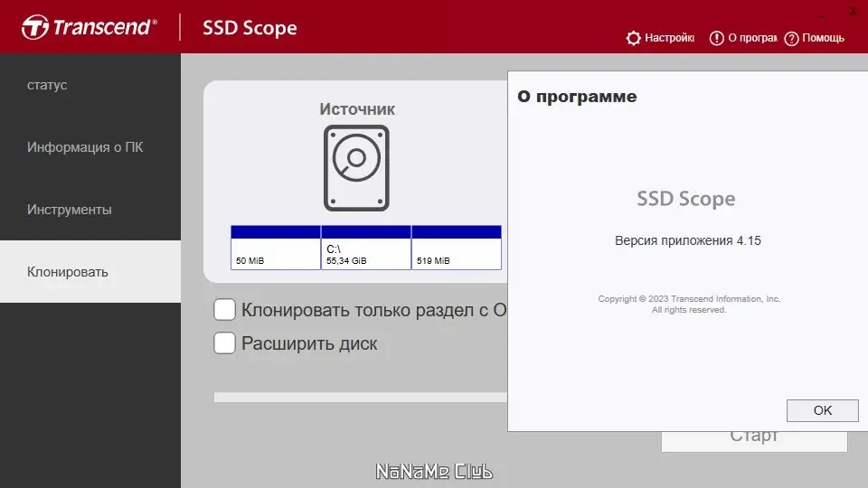
Task: Click the О программе dialog heading
Action: (577, 97)
